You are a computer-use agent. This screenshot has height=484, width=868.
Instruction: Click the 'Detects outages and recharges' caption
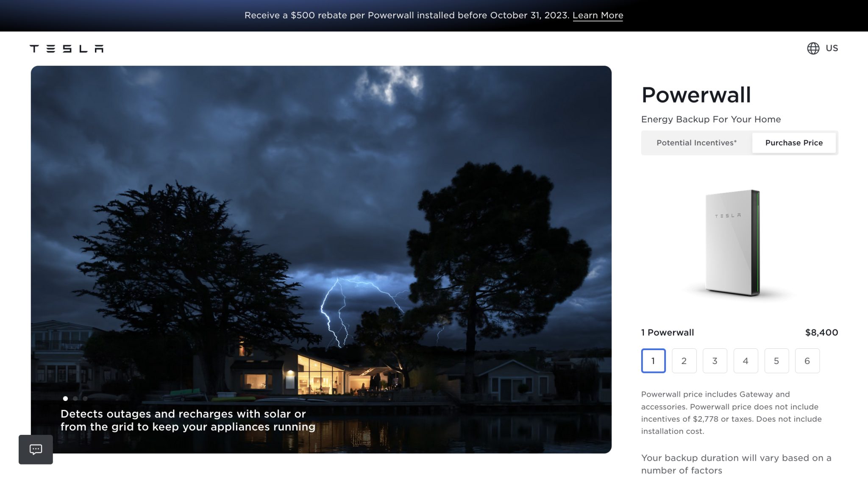point(188,420)
